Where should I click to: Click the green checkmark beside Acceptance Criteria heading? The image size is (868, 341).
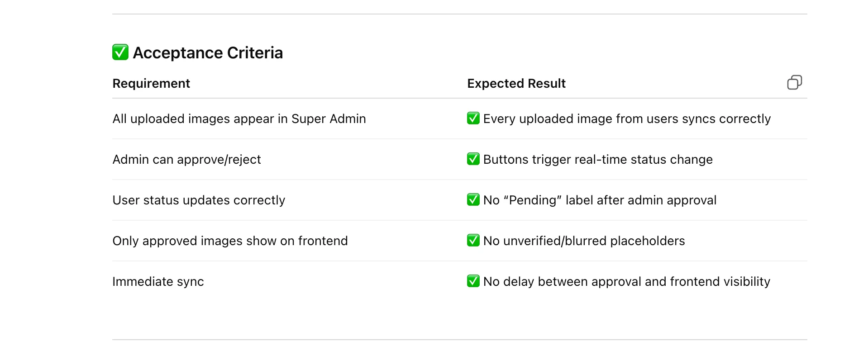pyautogui.click(x=120, y=52)
